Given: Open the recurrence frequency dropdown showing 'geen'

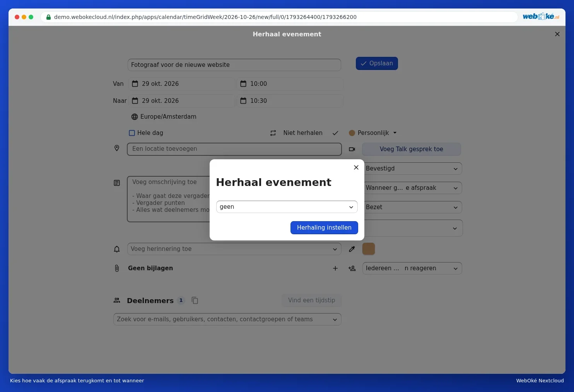Looking at the screenshot, I should [287, 207].
